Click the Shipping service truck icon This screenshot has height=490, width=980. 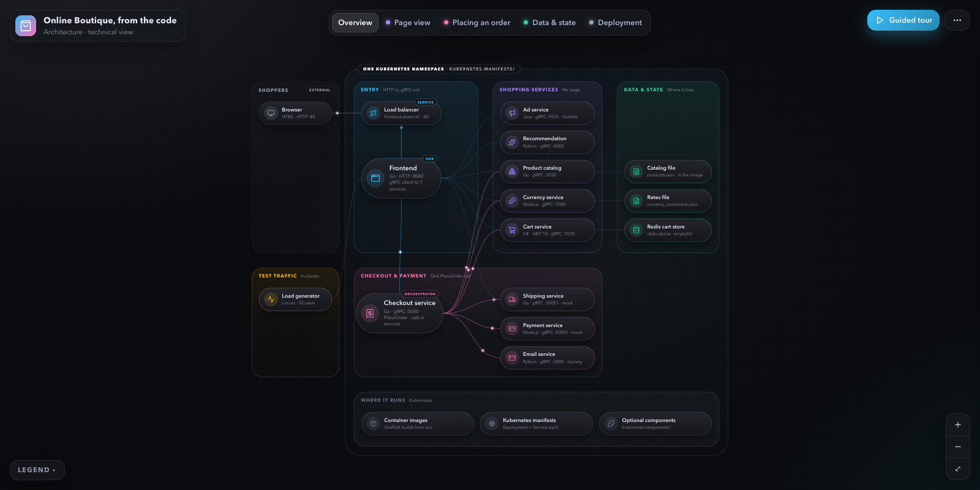coord(512,300)
